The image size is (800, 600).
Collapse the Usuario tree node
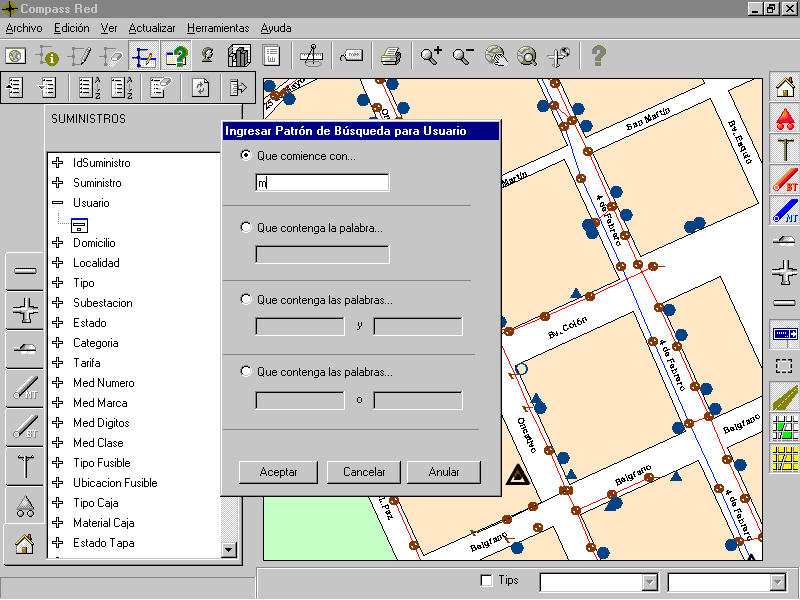58,203
